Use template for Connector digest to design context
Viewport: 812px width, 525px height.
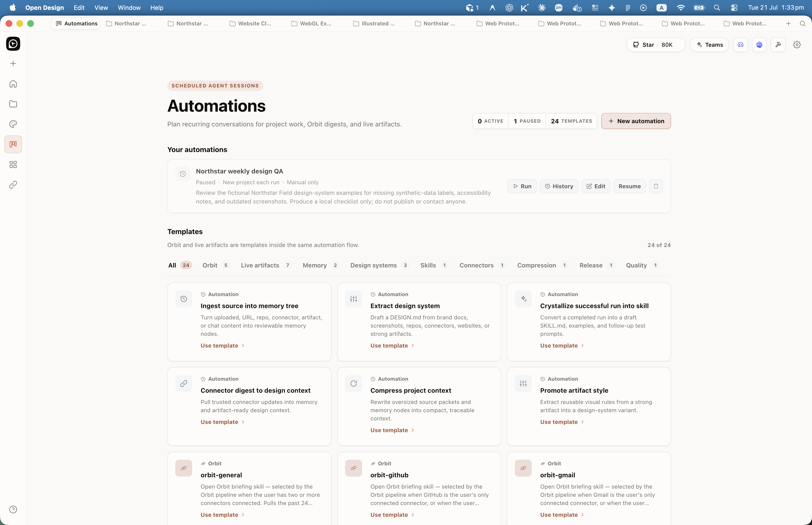click(223, 422)
